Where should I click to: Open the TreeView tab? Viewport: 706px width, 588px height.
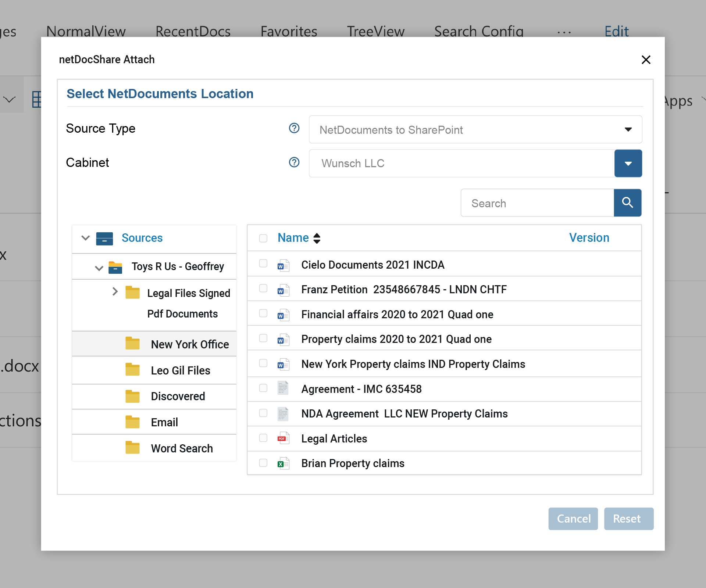pyautogui.click(x=376, y=32)
